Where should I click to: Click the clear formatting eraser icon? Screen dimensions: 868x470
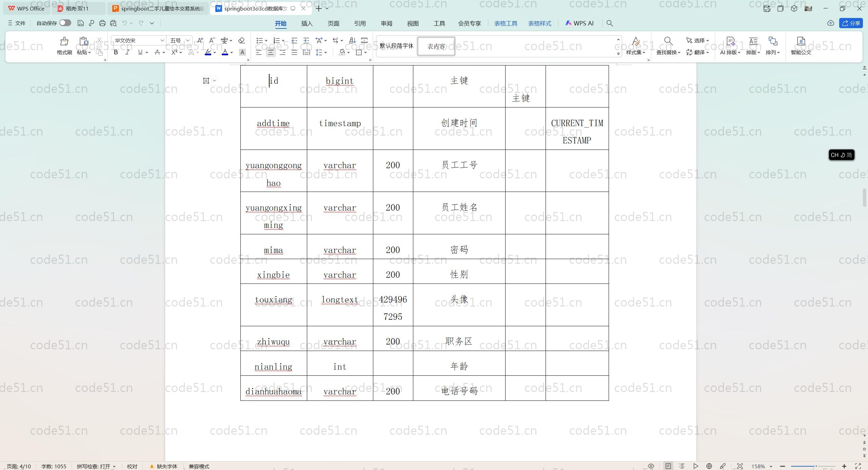click(x=241, y=40)
